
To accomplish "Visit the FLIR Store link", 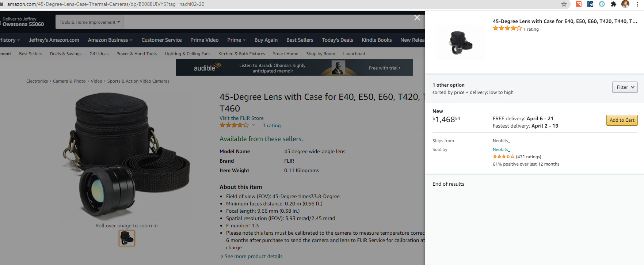I will tap(241, 118).
